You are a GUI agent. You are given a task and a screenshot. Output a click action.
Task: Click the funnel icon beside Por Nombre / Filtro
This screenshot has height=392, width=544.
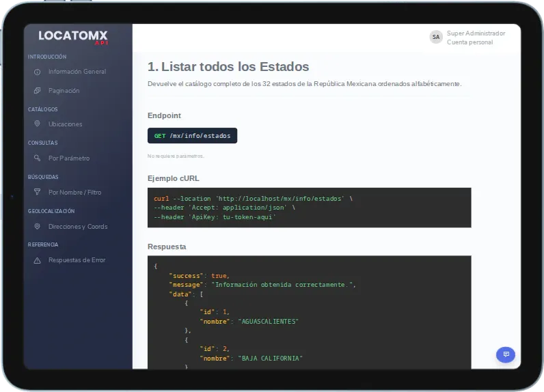pyautogui.click(x=37, y=192)
